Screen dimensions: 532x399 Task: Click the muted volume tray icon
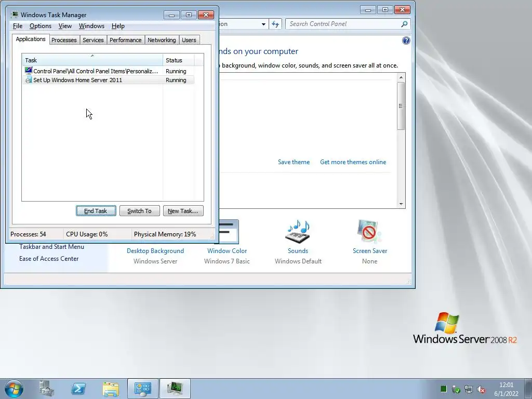481,389
